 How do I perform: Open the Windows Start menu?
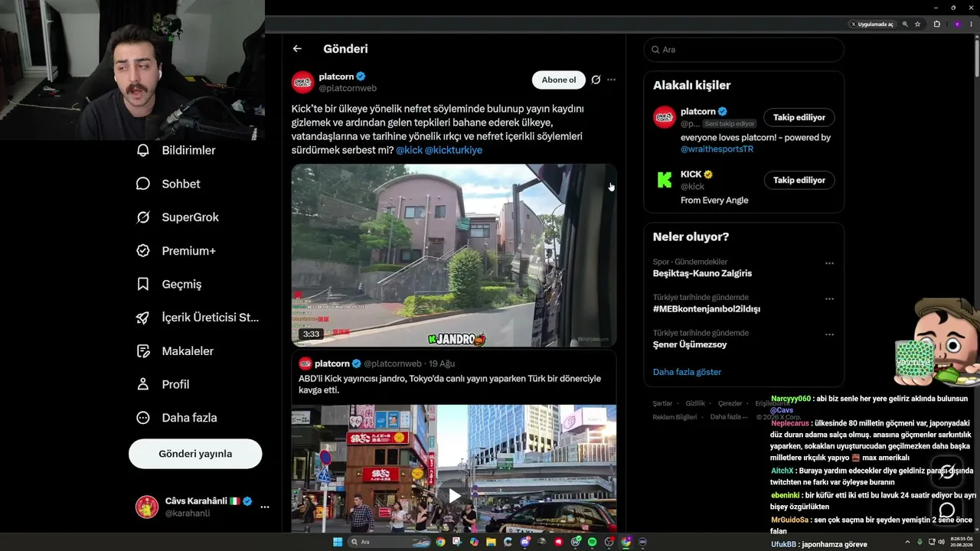[x=338, y=542]
